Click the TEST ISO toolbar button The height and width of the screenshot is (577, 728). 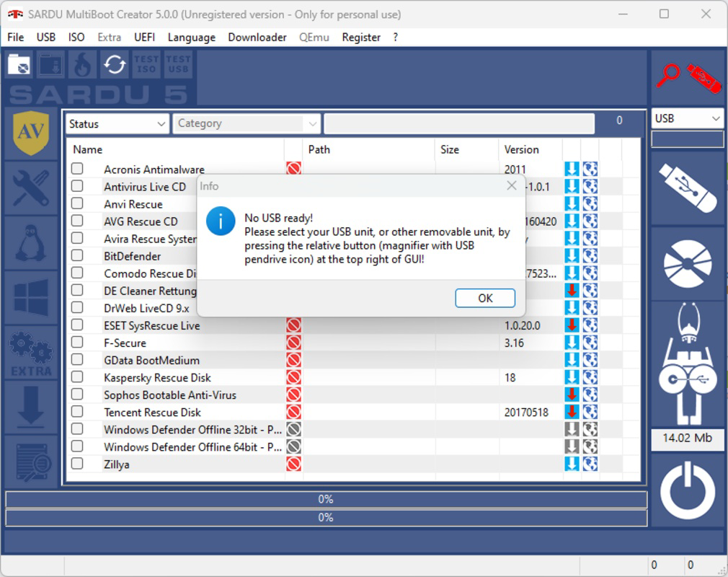pos(146,65)
